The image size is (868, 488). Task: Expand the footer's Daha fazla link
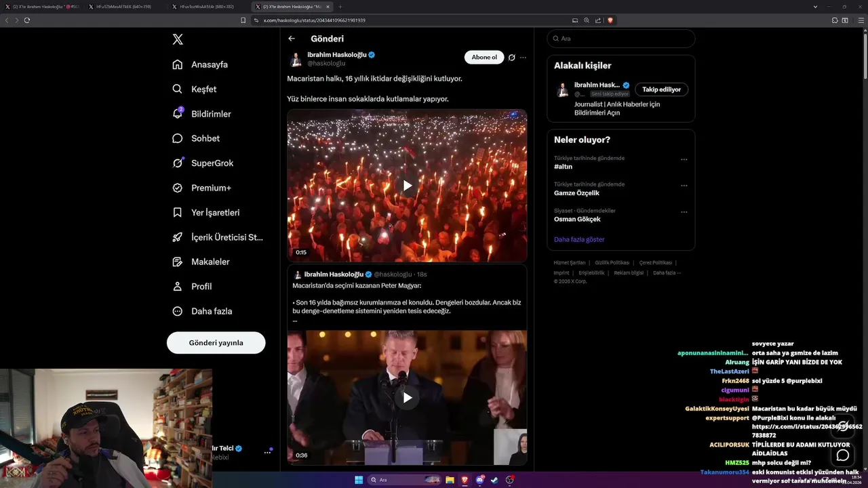(667, 272)
